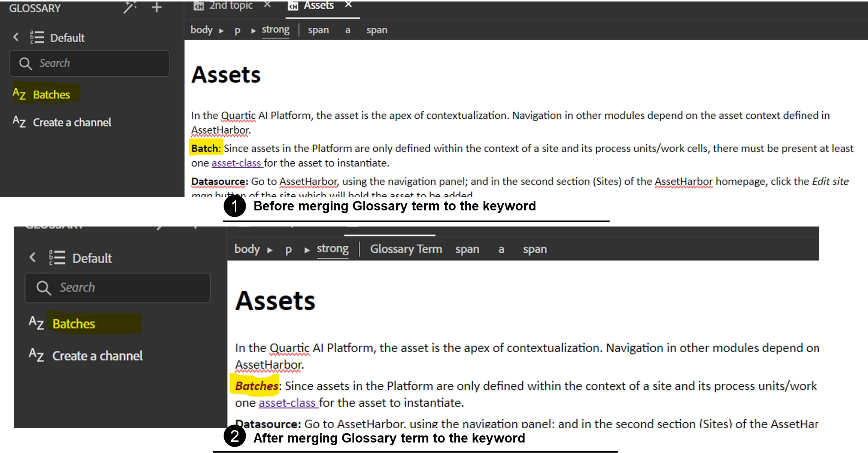Select Create a channel term in top panel
The height and width of the screenshot is (453, 868).
coord(72,122)
